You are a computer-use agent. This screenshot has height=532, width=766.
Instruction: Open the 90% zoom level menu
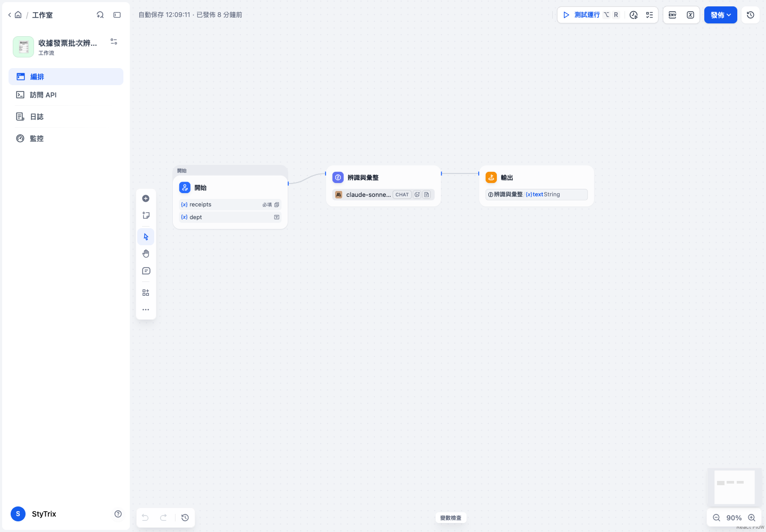[x=734, y=518]
